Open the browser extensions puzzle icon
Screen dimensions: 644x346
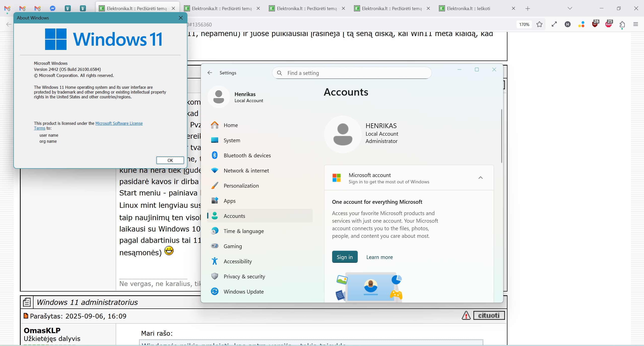tap(622, 24)
